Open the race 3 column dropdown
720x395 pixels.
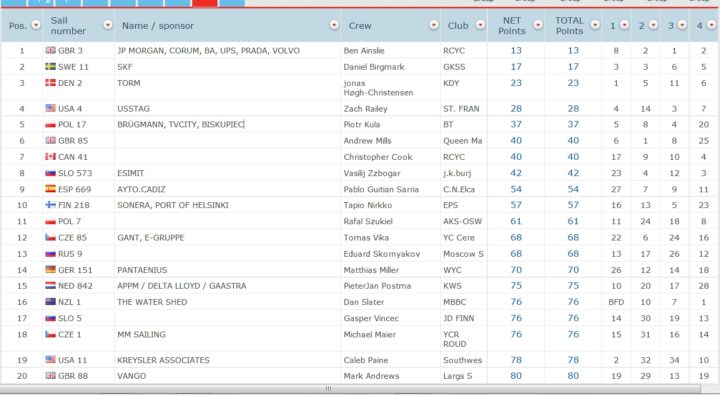[682, 25]
